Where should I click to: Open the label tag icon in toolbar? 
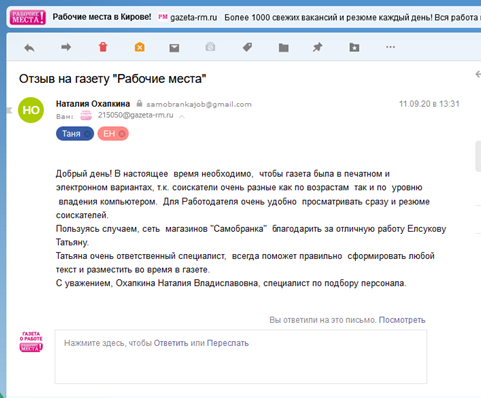(x=247, y=47)
